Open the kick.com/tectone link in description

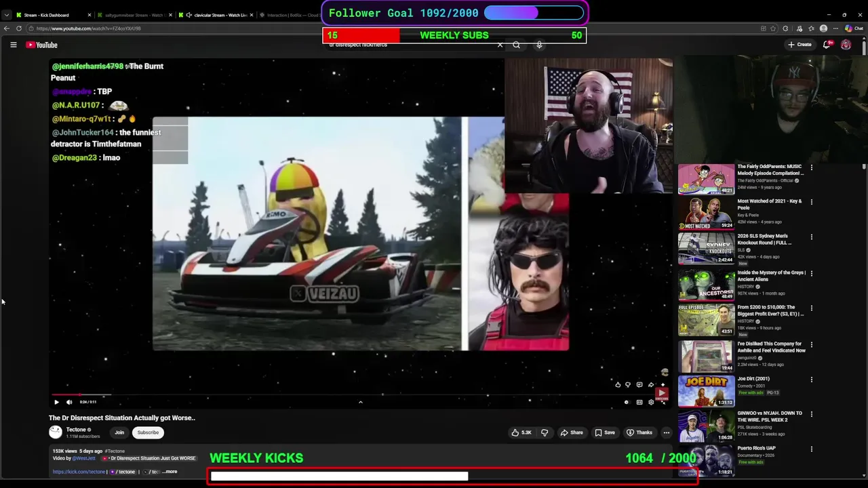pyautogui.click(x=79, y=472)
